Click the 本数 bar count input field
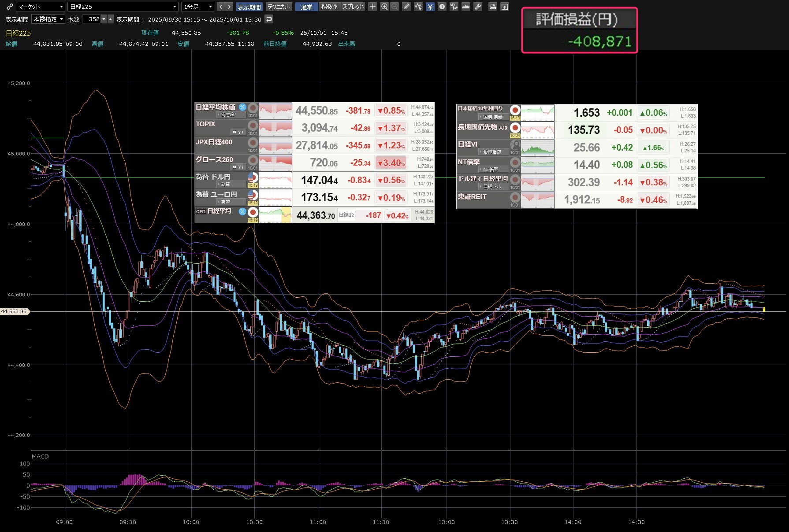The image size is (789, 532). 92,19
